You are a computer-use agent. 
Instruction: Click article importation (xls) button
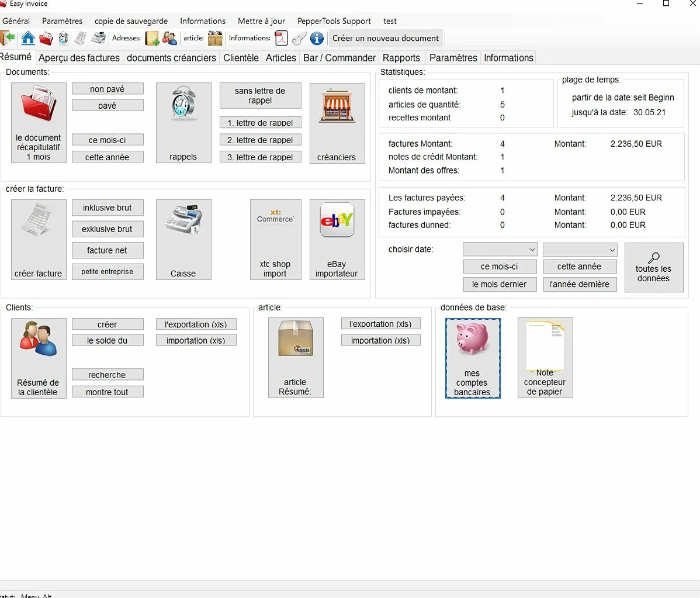pyautogui.click(x=381, y=340)
